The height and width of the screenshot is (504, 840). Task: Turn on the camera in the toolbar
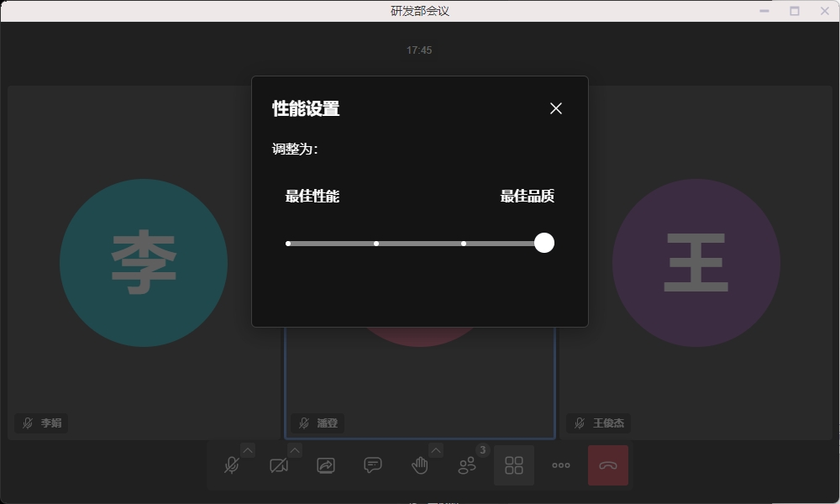(x=279, y=465)
